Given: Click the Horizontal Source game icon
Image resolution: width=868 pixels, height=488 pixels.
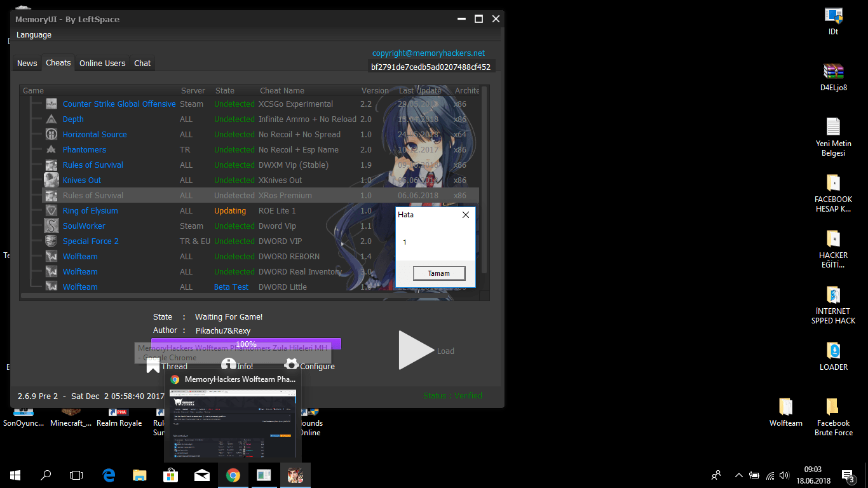Looking at the screenshot, I should tap(51, 135).
